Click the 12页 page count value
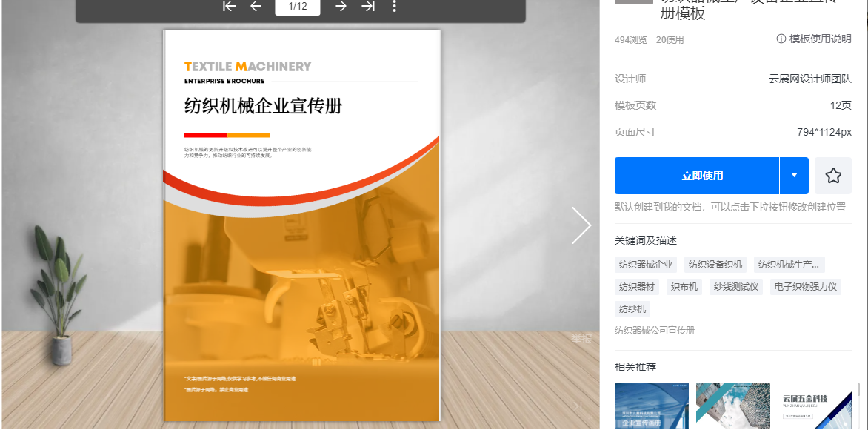This screenshot has width=868, height=430. 841,105
